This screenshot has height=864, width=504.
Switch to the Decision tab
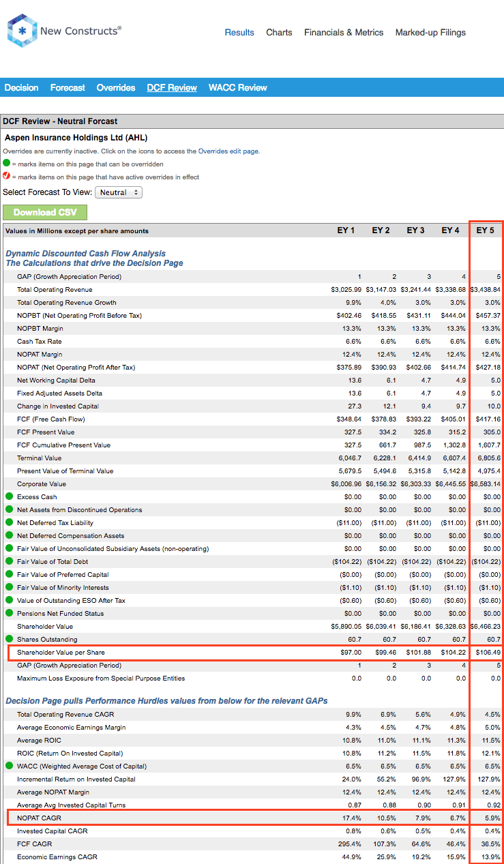pos(21,87)
